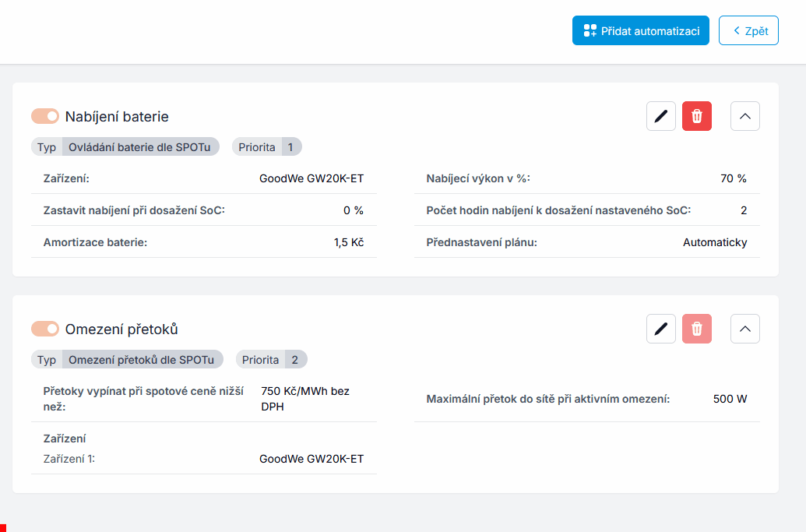Collapse the Nabíjení baterie card
Image resolution: width=806 pixels, height=532 pixels.
pyautogui.click(x=745, y=116)
